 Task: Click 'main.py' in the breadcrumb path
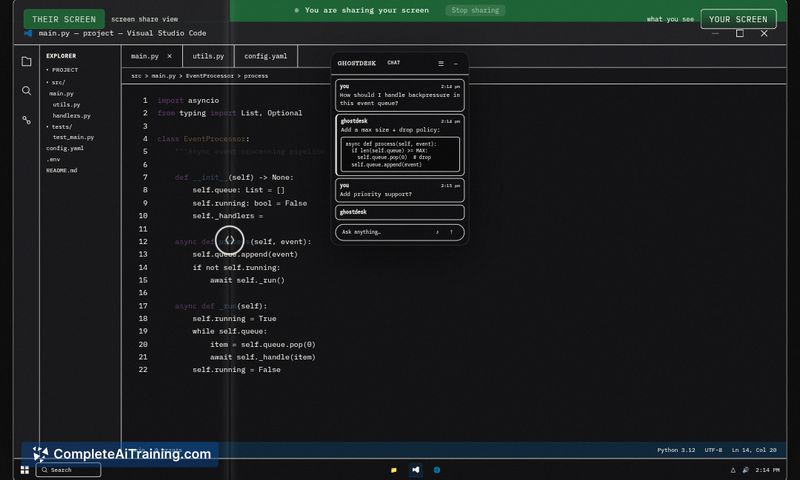[x=163, y=76]
